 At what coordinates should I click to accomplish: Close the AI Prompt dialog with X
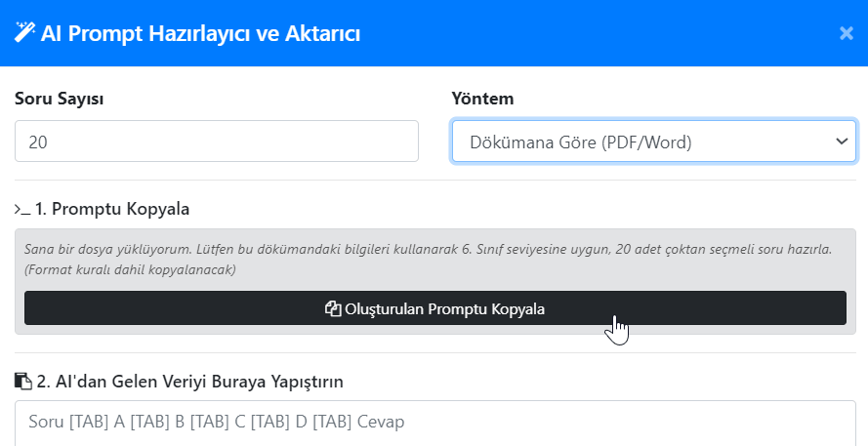point(847,33)
